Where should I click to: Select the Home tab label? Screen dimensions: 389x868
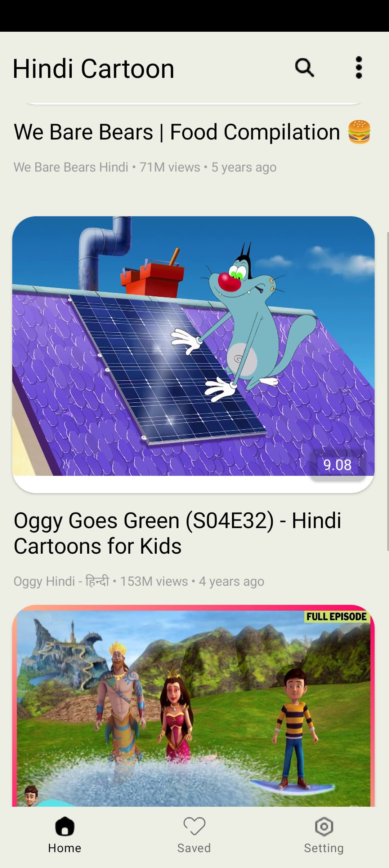pos(65,848)
